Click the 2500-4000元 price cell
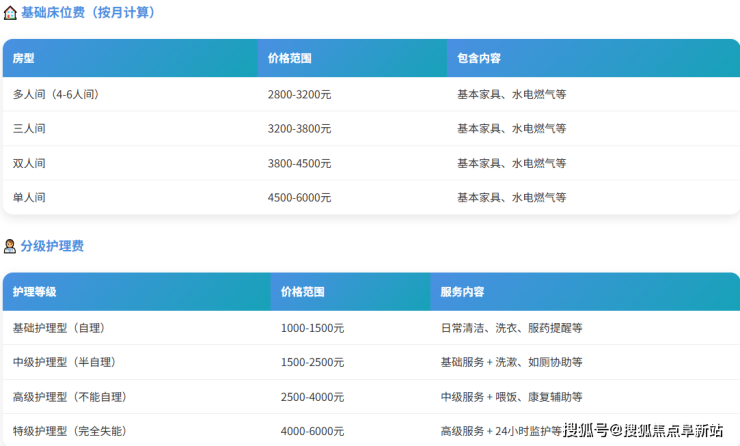The width and height of the screenshot is (740, 446). click(x=312, y=396)
